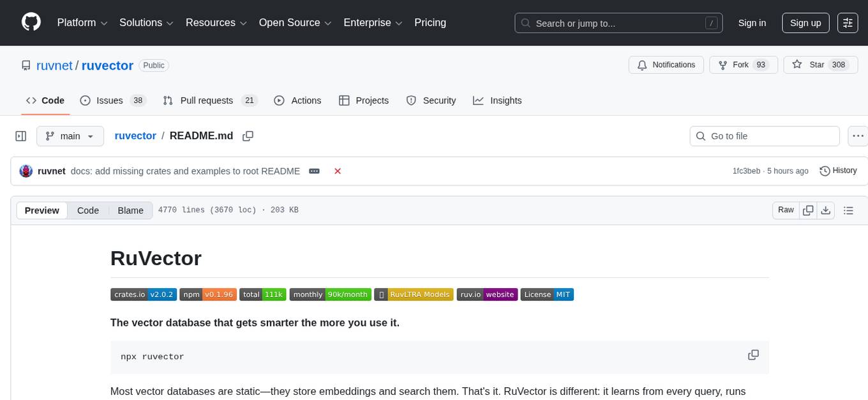
Task: Expand the truncated commit message
Action: [x=313, y=171]
